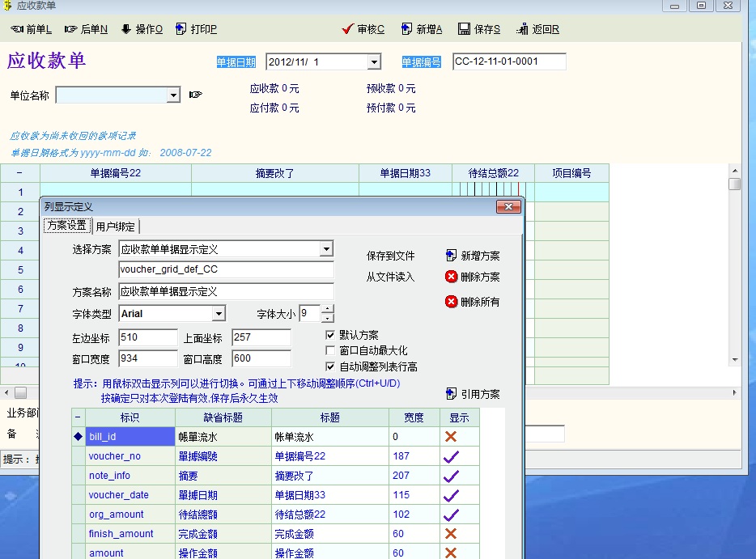Enable 窗口自动最大化 checkbox
This screenshot has height=559, width=756.
(x=330, y=350)
